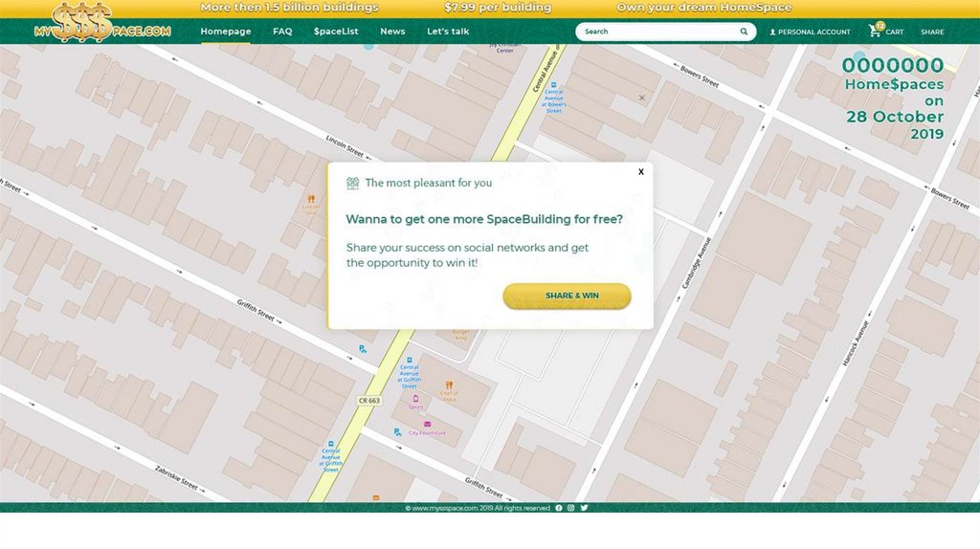Screen dimensions: 980x549
Task: Click the Sprint phone store marker
Action: tap(415, 399)
